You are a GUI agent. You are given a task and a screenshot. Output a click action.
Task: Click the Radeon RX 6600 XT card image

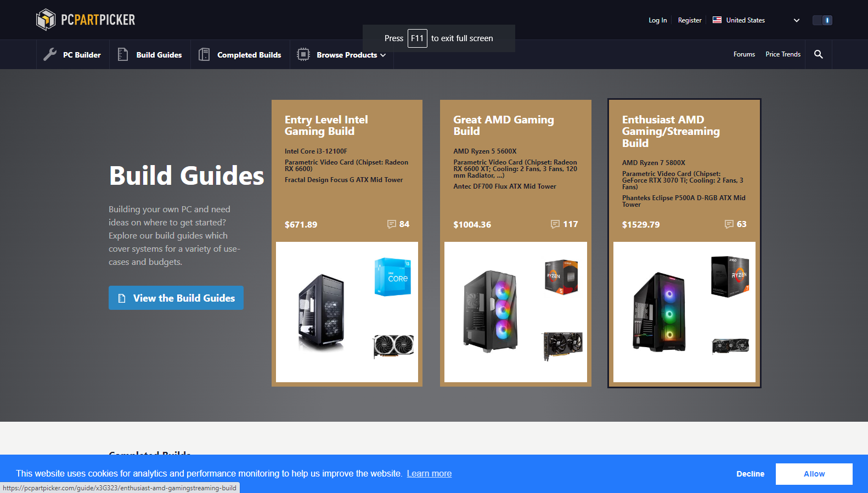pos(562,345)
